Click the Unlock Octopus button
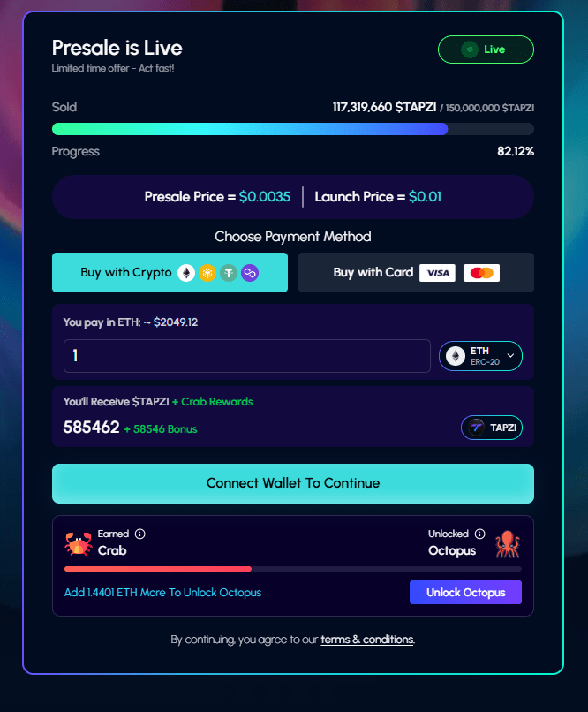The height and width of the screenshot is (712, 588). tap(465, 592)
